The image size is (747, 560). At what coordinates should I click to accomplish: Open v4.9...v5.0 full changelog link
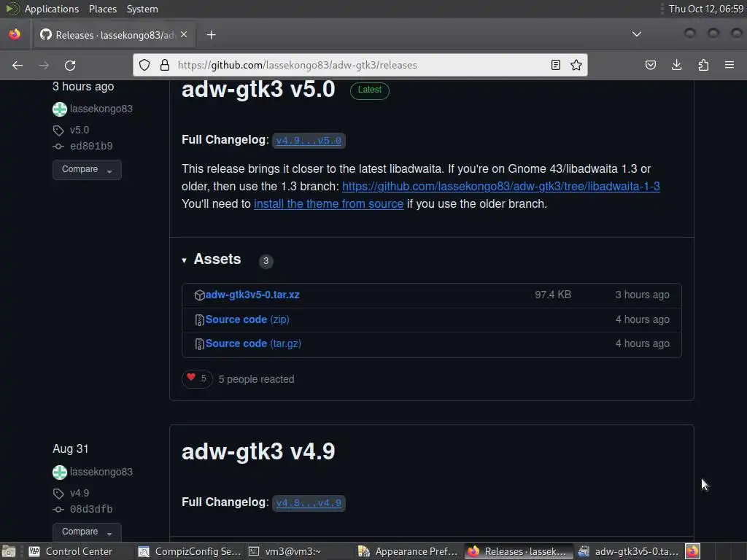[x=309, y=141]
